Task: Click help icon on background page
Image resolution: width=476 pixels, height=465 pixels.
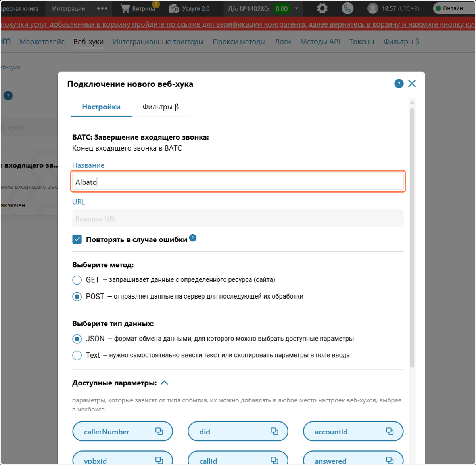Action: pyautogui.click(x=8, y=96)
